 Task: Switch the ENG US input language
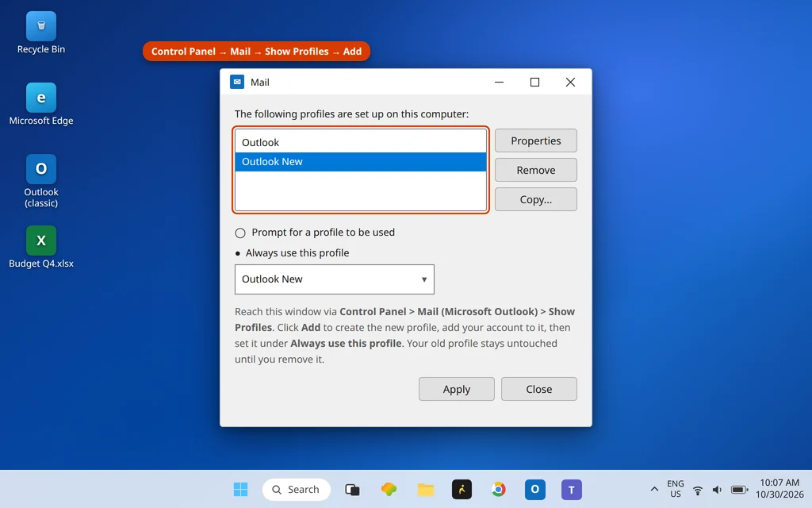click(676, 489)
